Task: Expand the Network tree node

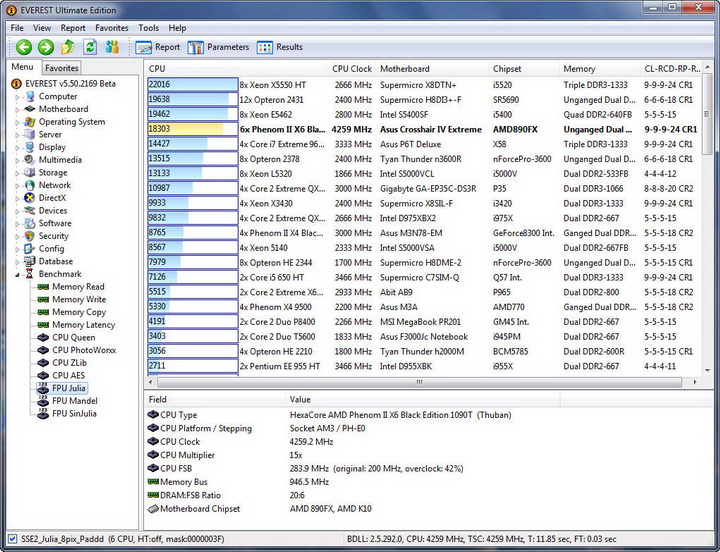Action: coord(17,186)
